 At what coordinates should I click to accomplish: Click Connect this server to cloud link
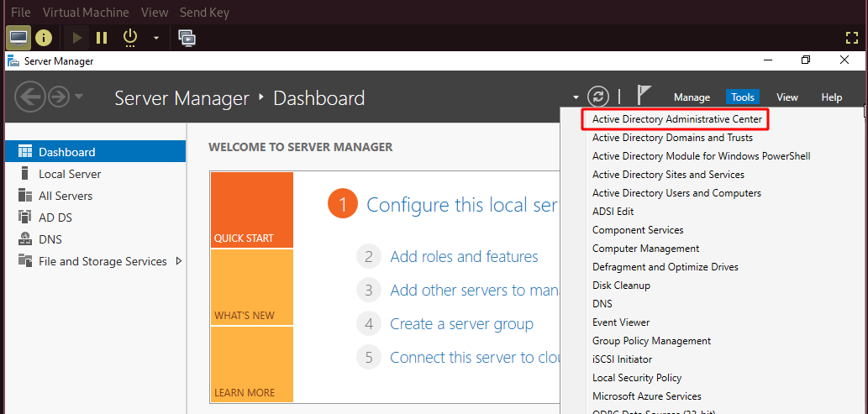(x=474, y=358)
